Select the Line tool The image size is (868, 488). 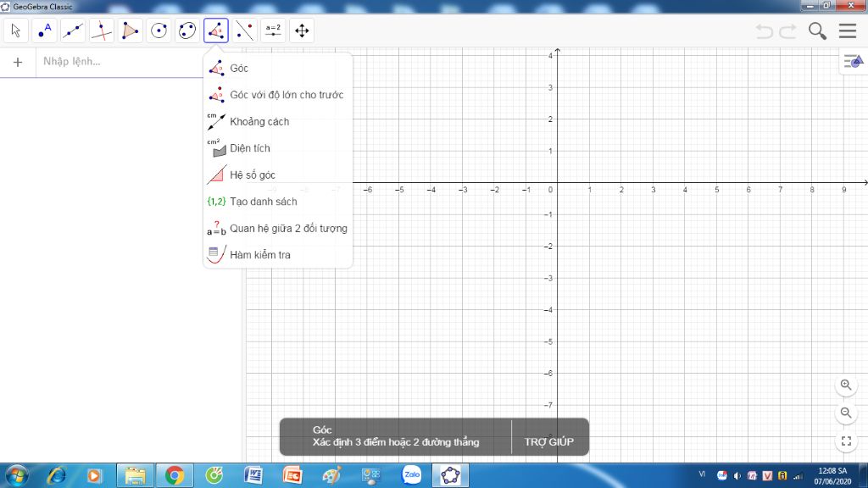73,30
